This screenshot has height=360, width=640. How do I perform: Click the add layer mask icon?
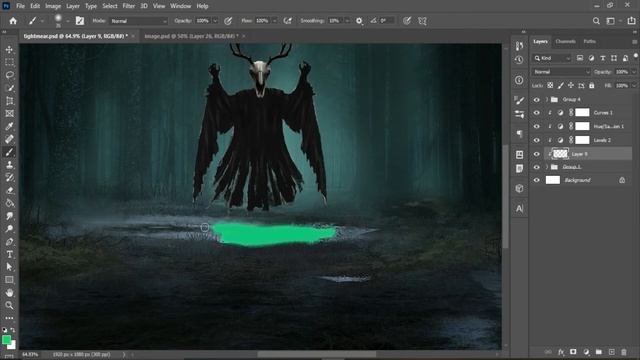573,352
